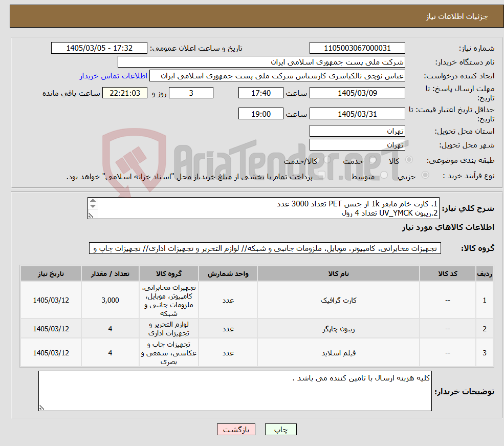This screenshot has height=446, width=504.
Task: Click the price validity date 1405/03/31
Action: [357, 114]
